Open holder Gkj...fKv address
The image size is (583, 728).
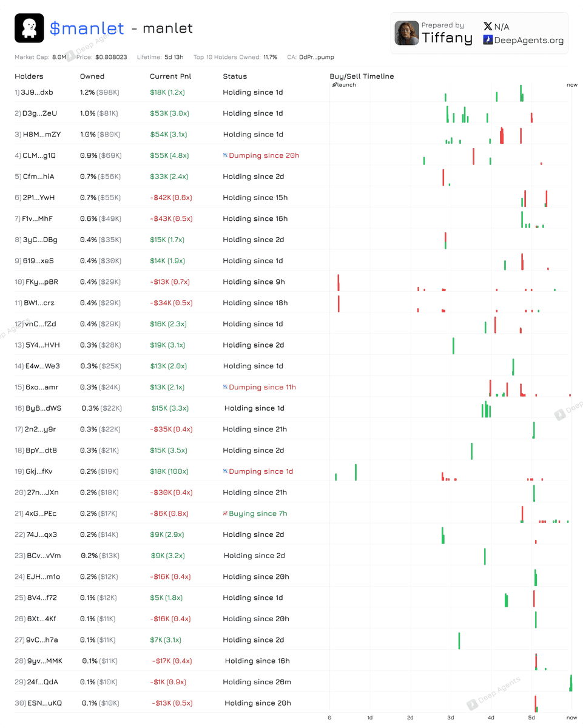click(x=39, y=471)
